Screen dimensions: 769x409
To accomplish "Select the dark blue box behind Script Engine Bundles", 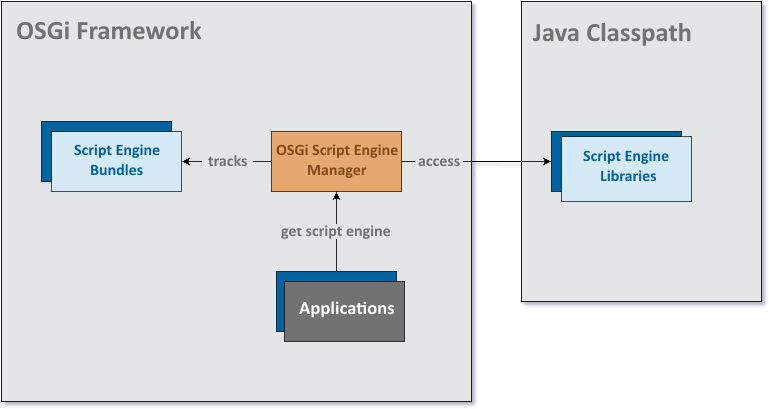I will (45, 150).
